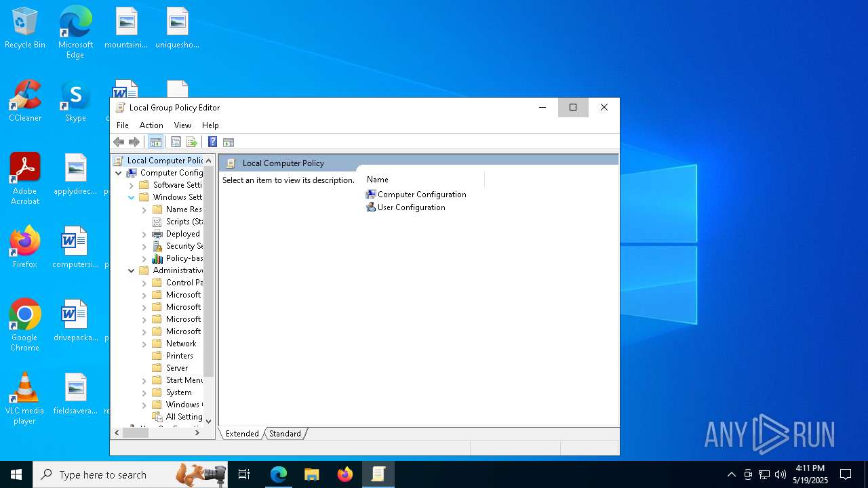Viewport: 868px width, 488px height.
Task: Click Computer Configuration icon in the list pane
Action: coord(371,195)
